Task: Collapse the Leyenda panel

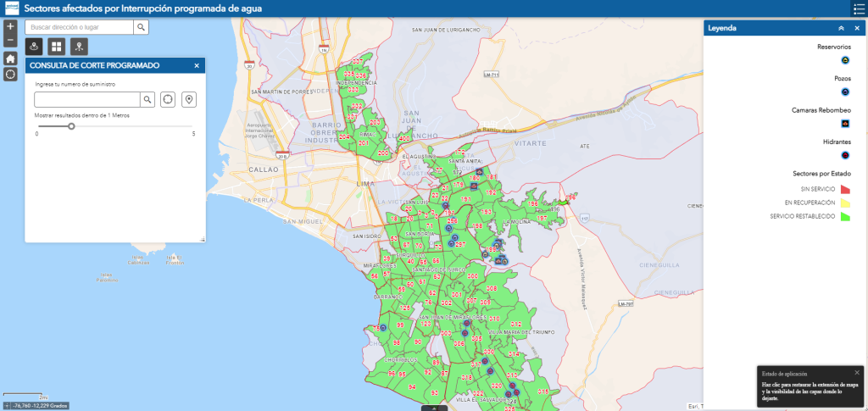Action: [841, 28]
